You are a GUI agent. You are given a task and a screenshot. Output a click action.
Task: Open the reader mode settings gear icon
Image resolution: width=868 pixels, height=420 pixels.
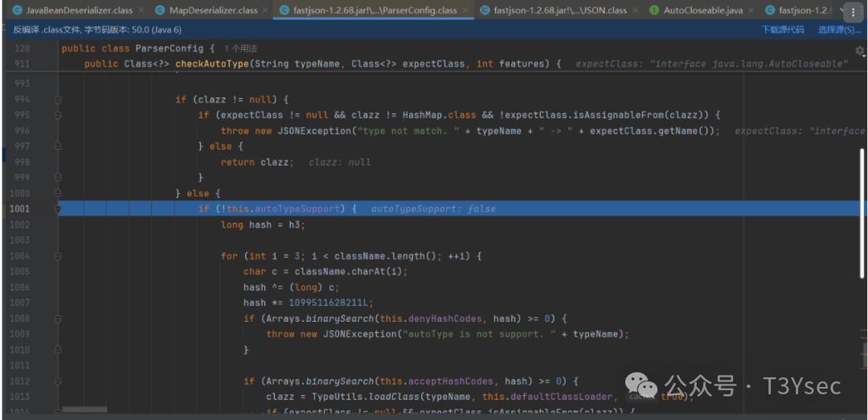860,50
